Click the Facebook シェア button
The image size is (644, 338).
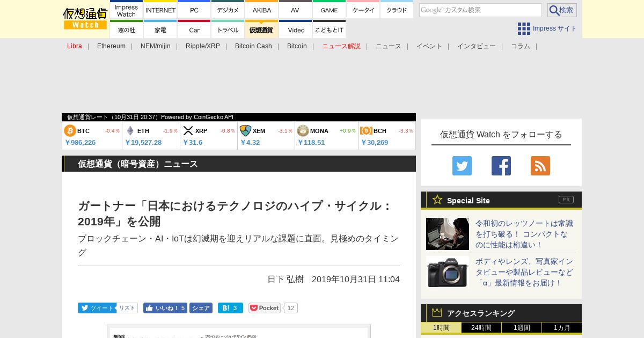click(201, 308)
